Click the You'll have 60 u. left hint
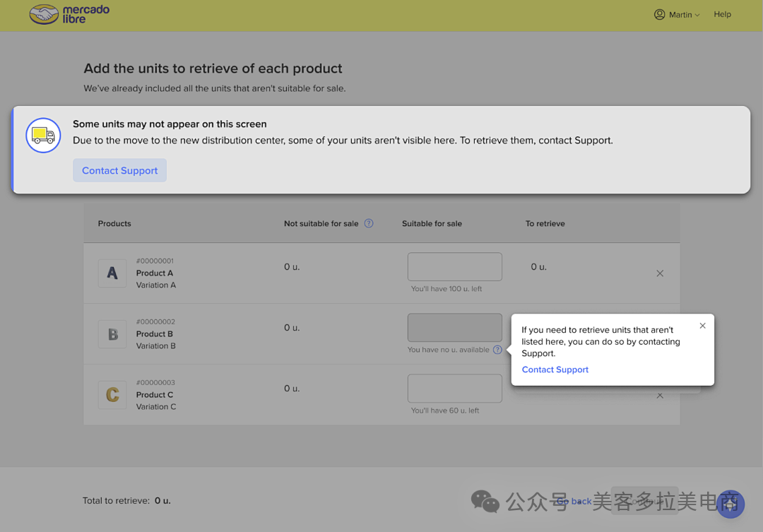This screenshot has height=532, width=763. pyautogui.click(x=445, y=410)
